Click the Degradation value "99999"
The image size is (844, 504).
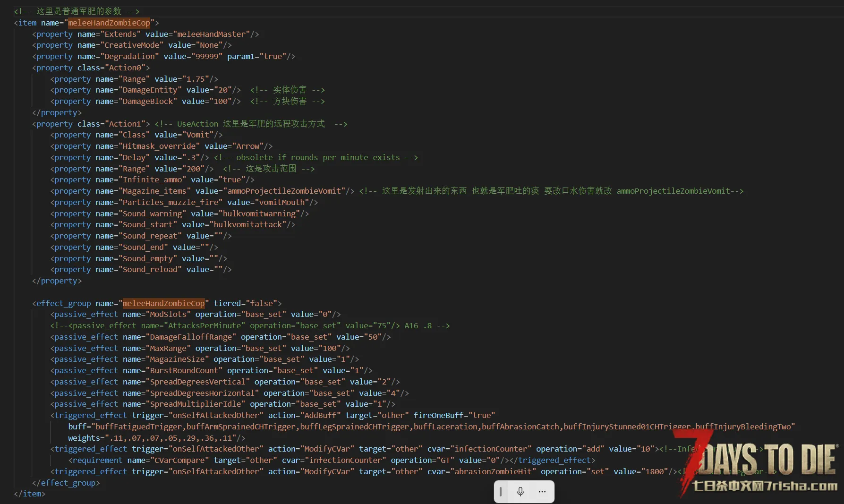(x=207, y=56)
